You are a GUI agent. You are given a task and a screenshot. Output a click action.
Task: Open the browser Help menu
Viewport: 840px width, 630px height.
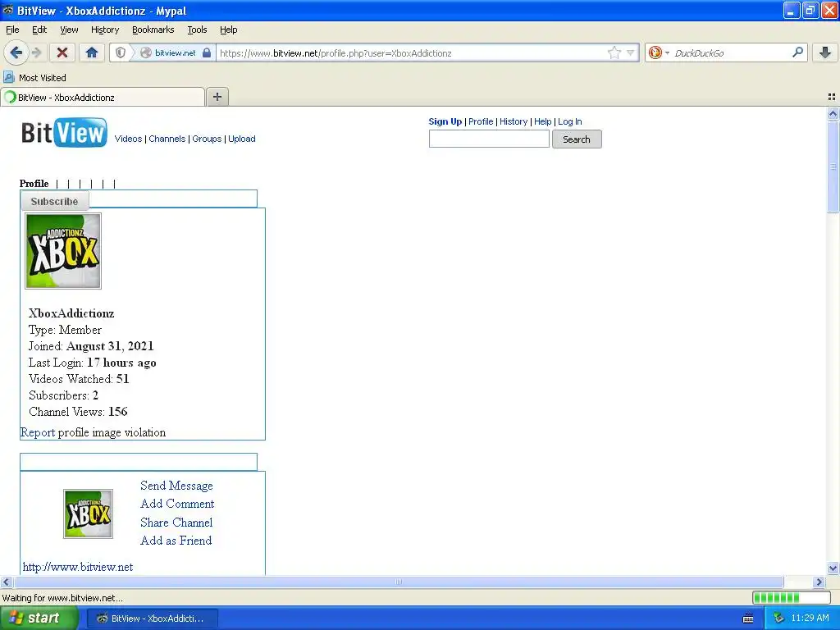click(229, 30)
